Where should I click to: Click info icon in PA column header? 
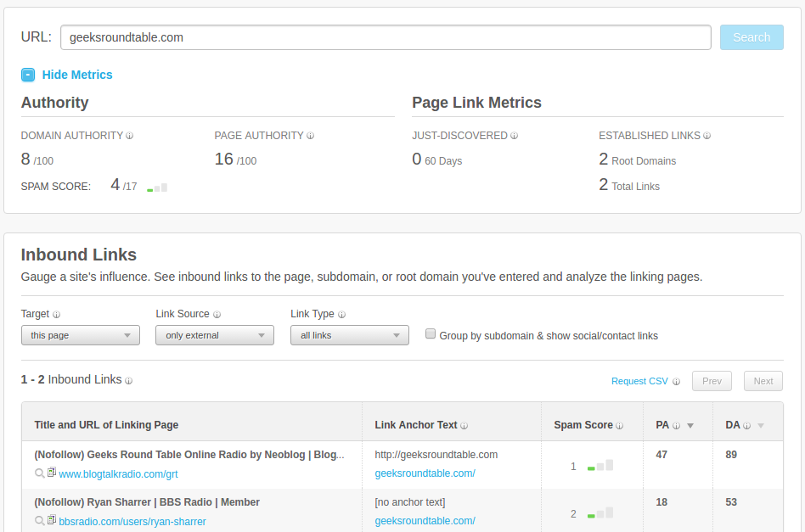(x=676, y=426)
